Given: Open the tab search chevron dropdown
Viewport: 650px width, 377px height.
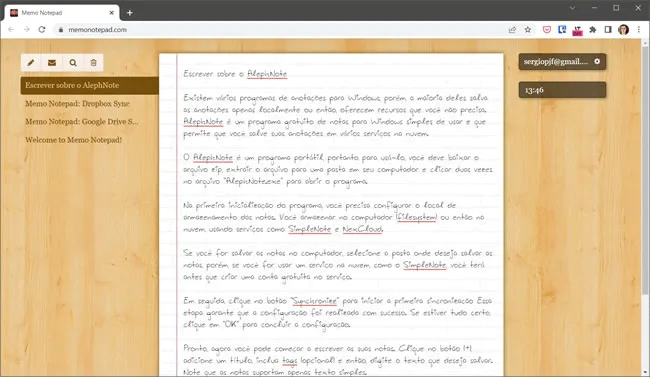Looking at the screenshot, I should (572, 8).
